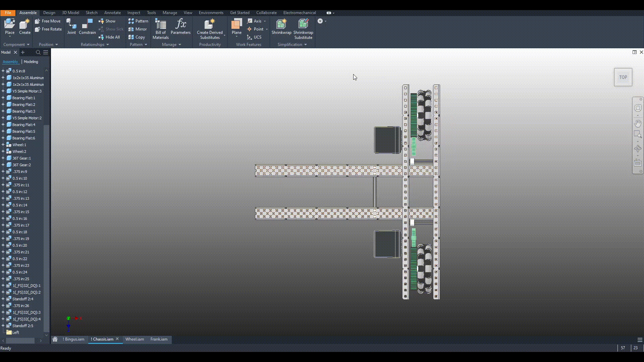Switch browser to Modeling view

click(31, 62)
